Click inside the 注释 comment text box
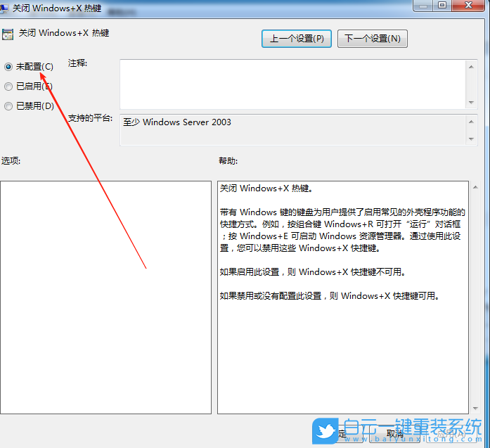 click(x=293, y=84)
